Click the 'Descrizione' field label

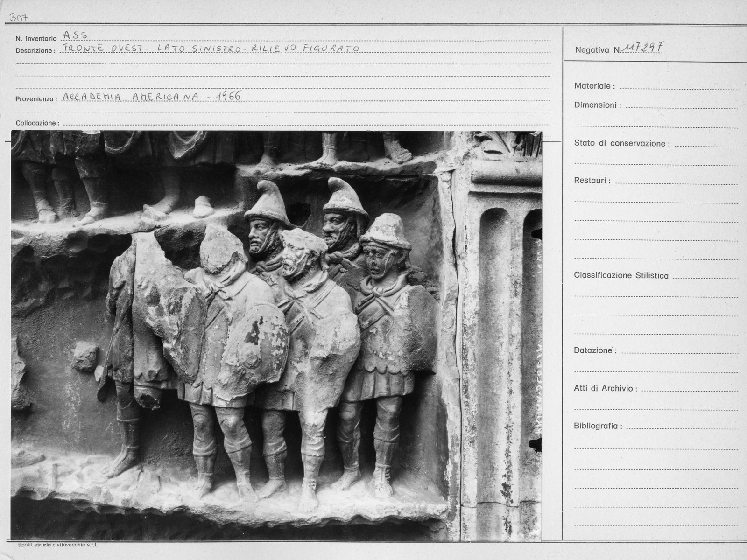36,50
